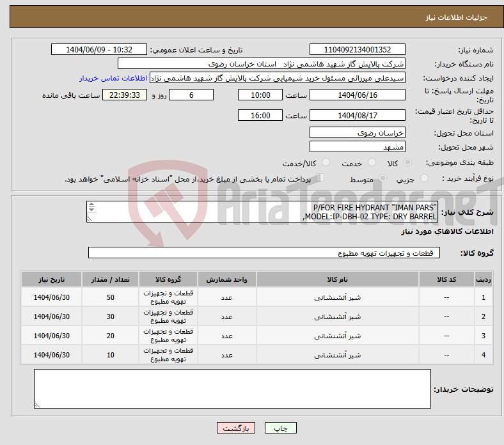Click the شماره نیاز number field
Viewport: 504px width, 445px height.
tap(357, 49)
